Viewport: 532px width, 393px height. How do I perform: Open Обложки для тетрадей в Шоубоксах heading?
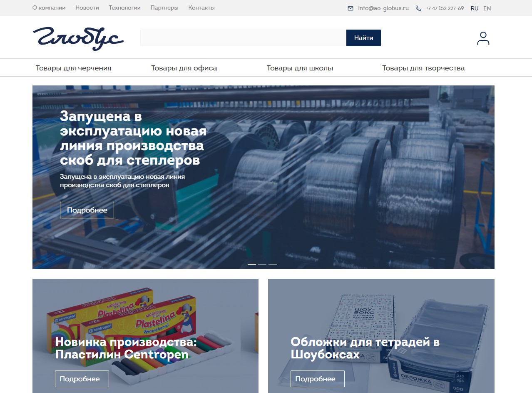[x=365, y=348]
